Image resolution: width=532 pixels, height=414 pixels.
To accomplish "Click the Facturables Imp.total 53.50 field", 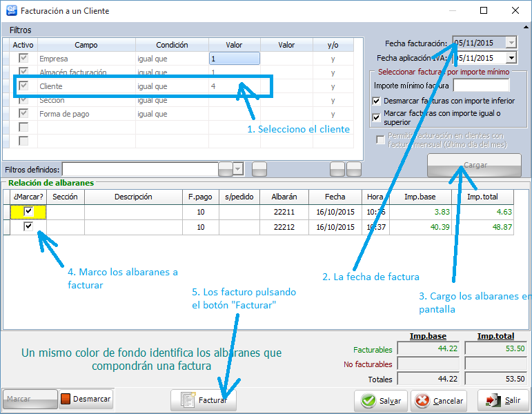I will point(495,348).
